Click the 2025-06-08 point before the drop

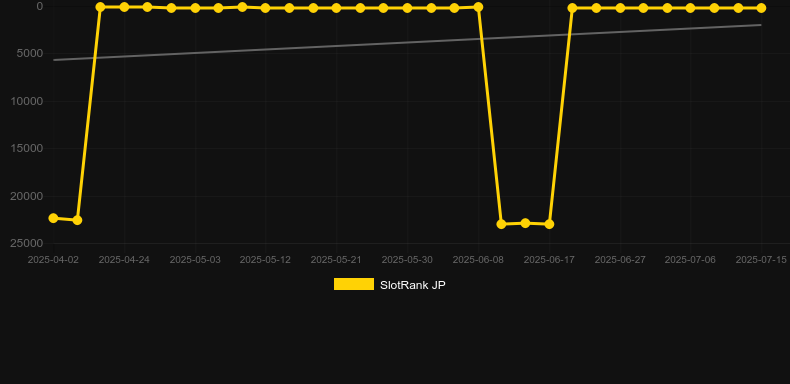tap(478, 7)
